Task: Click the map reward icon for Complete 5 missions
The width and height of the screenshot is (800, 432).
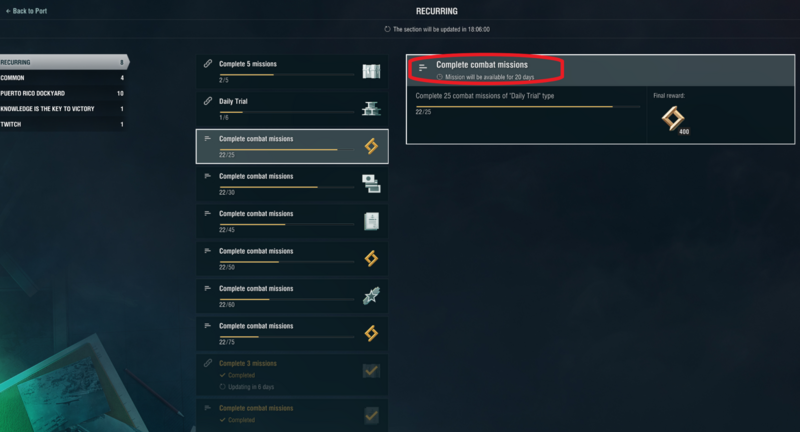Action: point(371,71)
